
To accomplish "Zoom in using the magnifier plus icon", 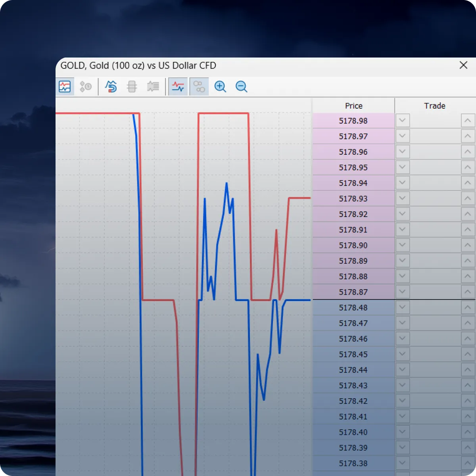I will 220,86.
